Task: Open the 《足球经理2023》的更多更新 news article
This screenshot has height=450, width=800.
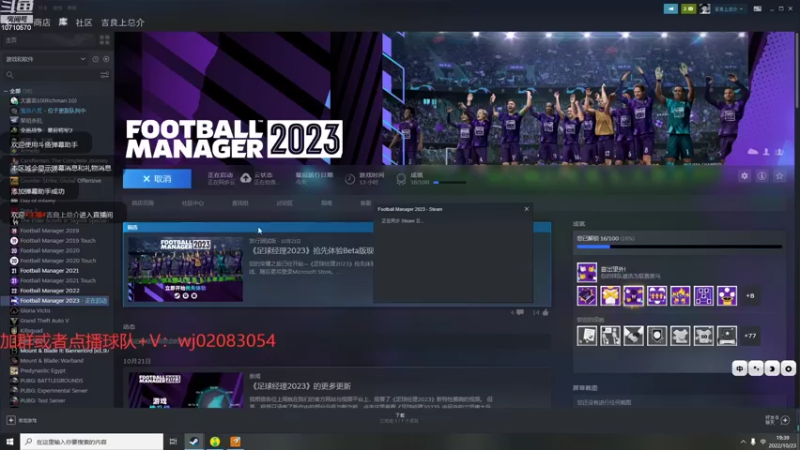Action: pos(301,386)
